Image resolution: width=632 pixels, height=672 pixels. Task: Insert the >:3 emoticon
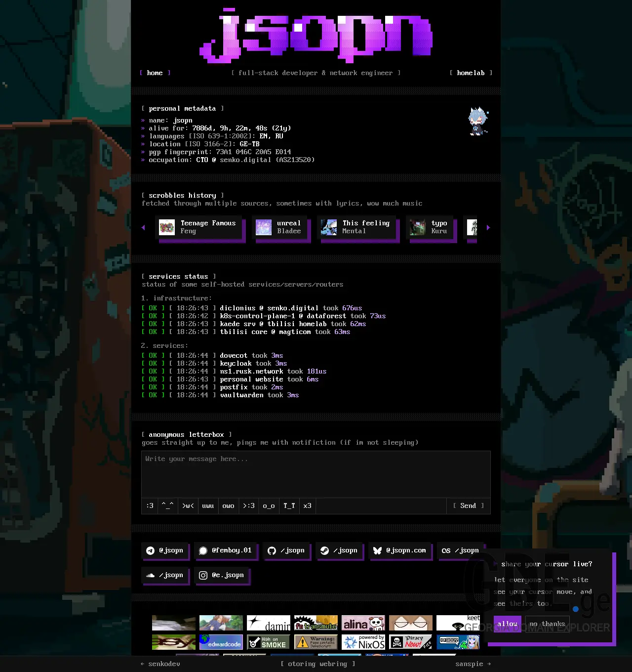click(x=249, y=506)
